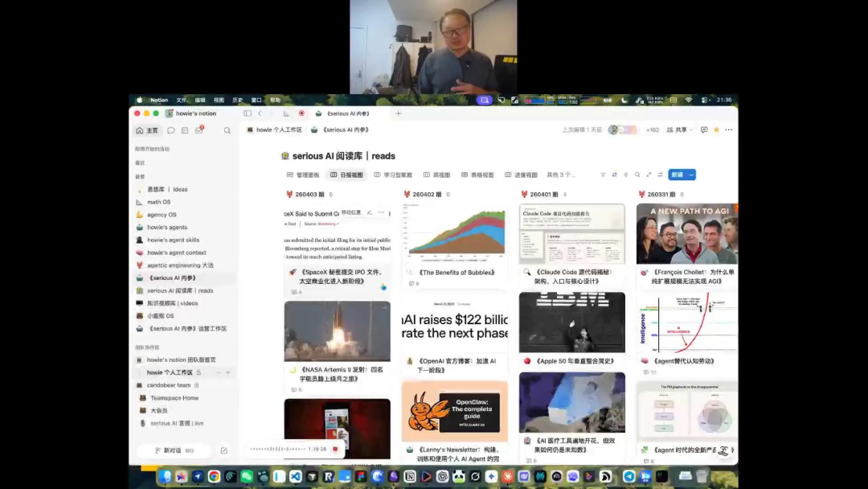Open dropdown arrow beside 新建
Image resolution: width=868 pixels, height=489 pixels.
(x=691, y=175)
